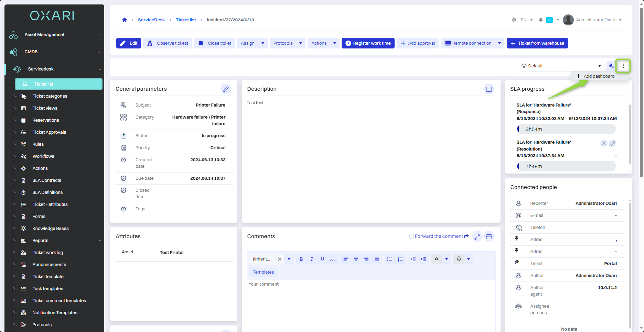Select Add dashboard menu entry

tap(599, 76)
